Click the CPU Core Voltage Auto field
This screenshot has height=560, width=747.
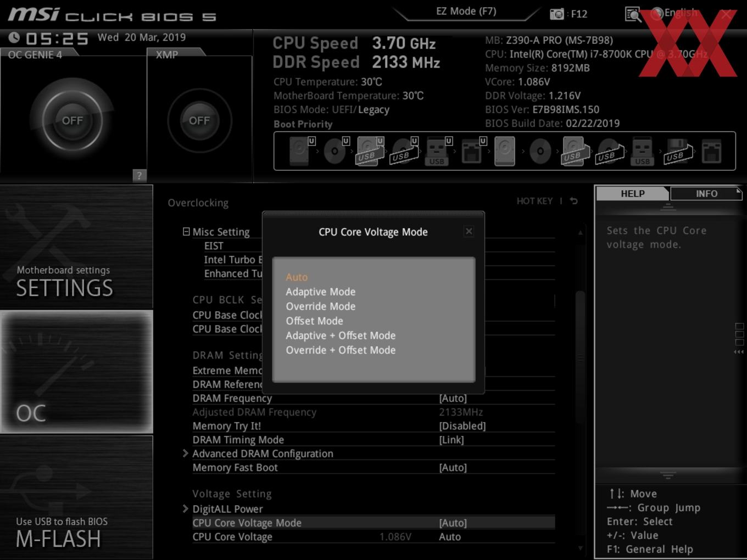(x=450, y=537)
